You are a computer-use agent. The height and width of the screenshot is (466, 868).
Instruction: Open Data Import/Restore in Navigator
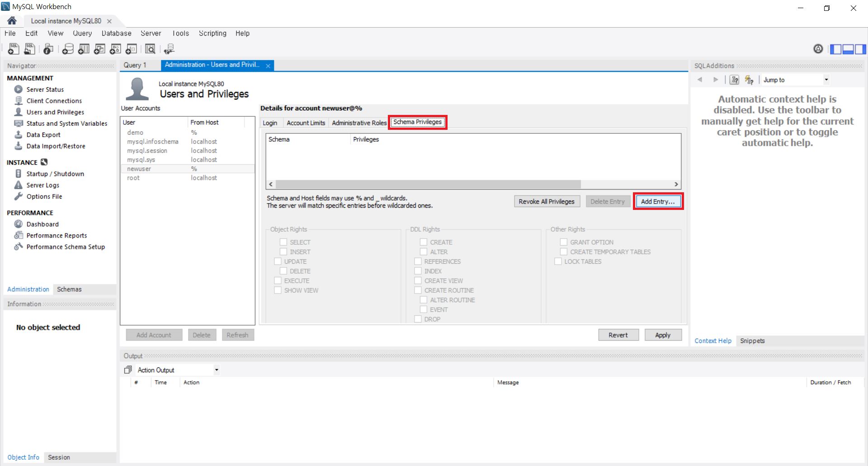click(56, 146)
